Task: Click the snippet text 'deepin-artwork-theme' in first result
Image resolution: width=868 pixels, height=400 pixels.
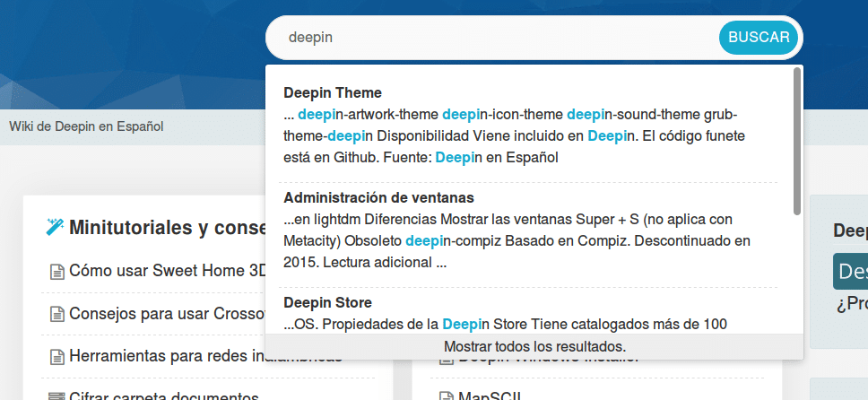Action: [369, 115]
